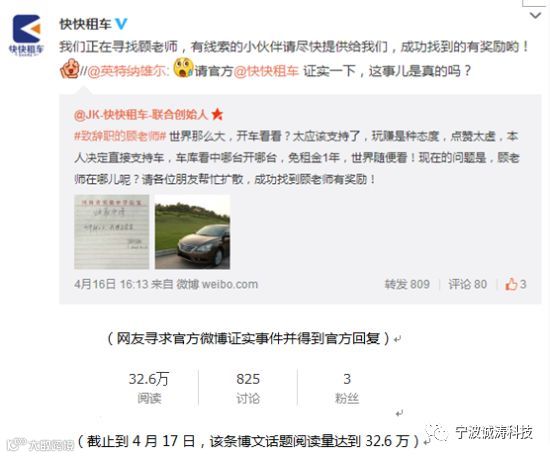Click the shocked face emoji
Screen dimensions: 550x457
coord(183,68)
